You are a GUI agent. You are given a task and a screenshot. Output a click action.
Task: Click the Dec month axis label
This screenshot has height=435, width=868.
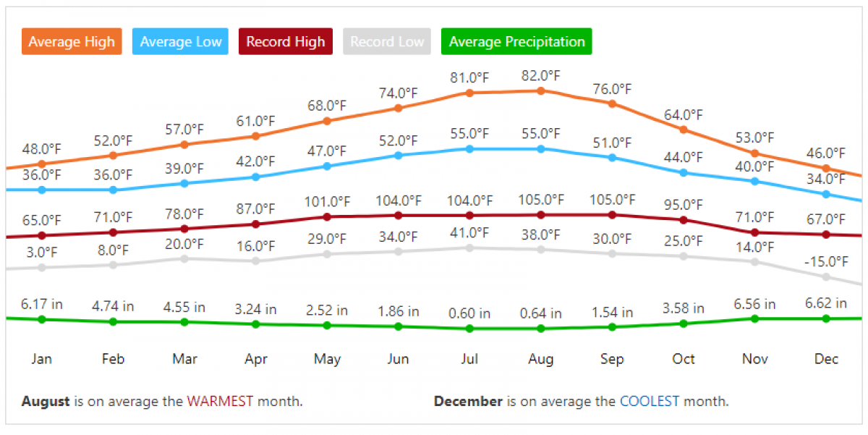826,359
